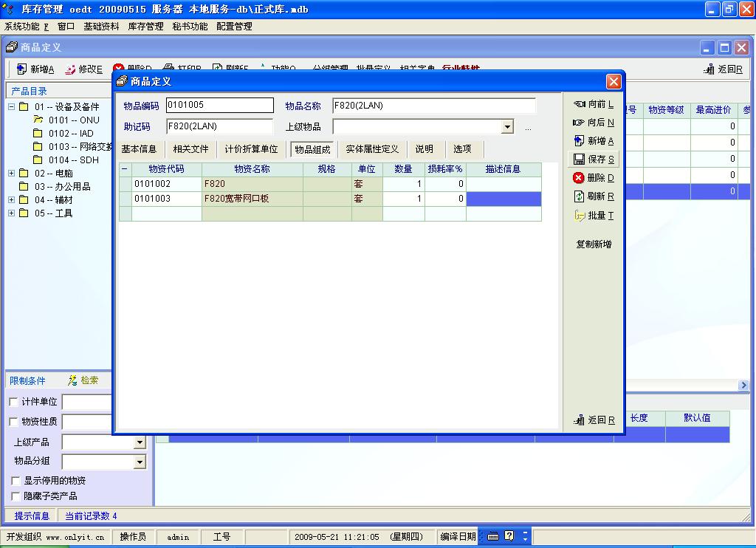Viewport: 756px width, 548px height.
Task: Open the 基础资料 menu
Action: 101,27
